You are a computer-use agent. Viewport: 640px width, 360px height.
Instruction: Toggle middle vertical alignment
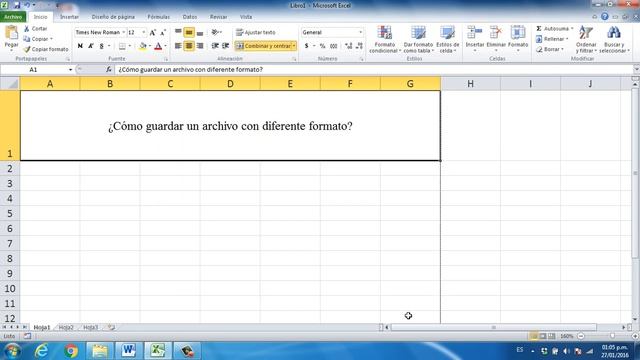coord(189,32)
